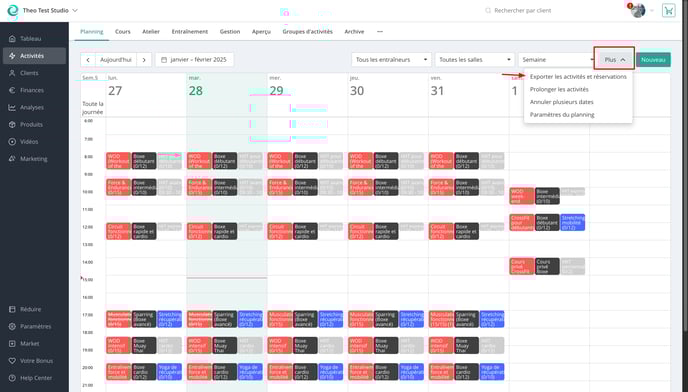Go to next week arrow

pos(144,60)
